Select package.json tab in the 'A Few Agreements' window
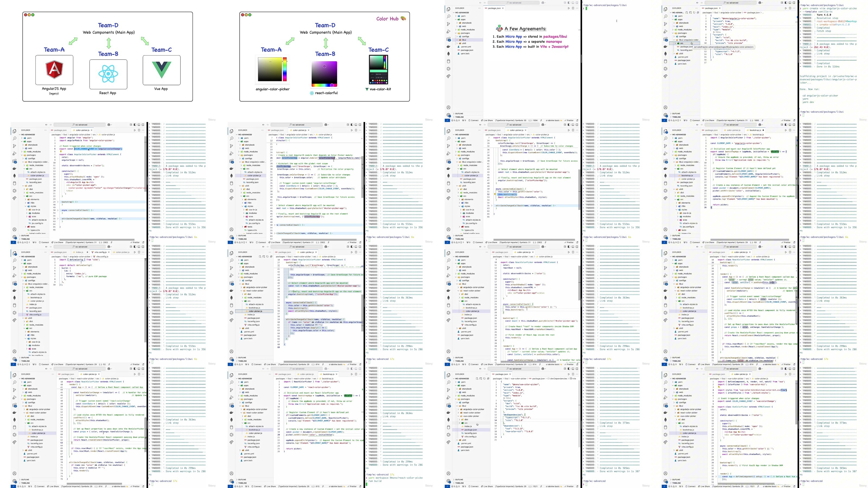 click(x=494, y=8)
